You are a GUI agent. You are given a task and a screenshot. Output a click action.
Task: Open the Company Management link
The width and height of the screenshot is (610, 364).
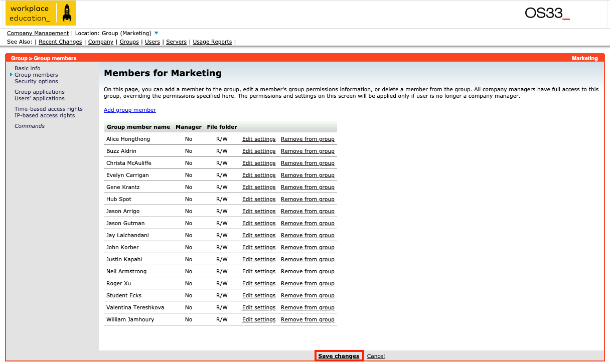(x=38, y=33)
